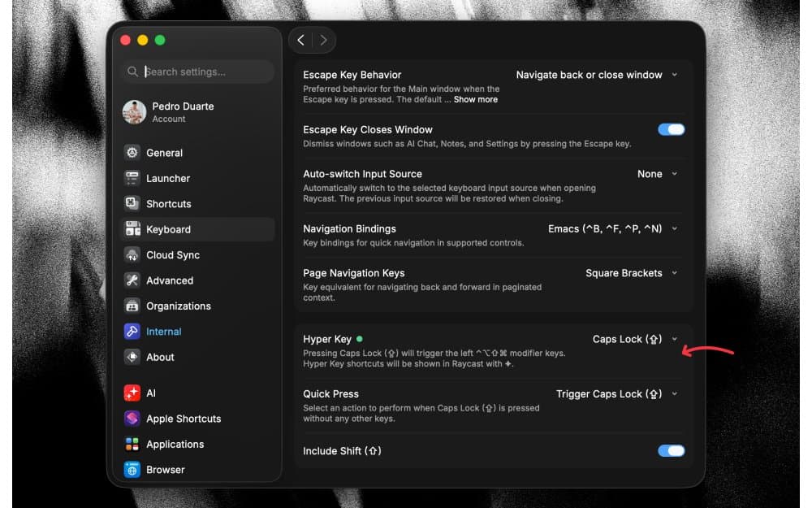This screenshot has height=508, width=812.
Task: Click the Shortcuts sidebar icon
Action: [132, 203]
